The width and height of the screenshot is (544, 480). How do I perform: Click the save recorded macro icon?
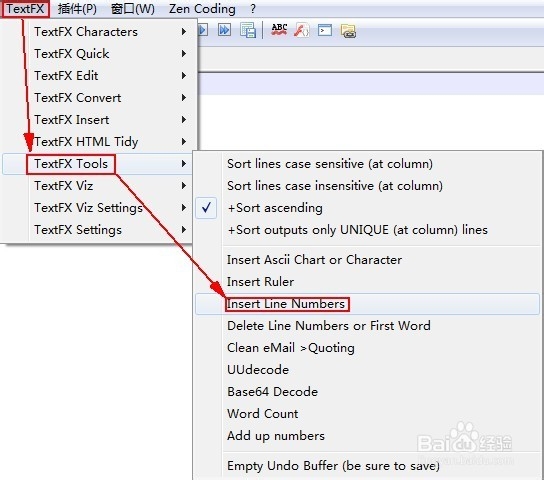click(x=248, y=30)
